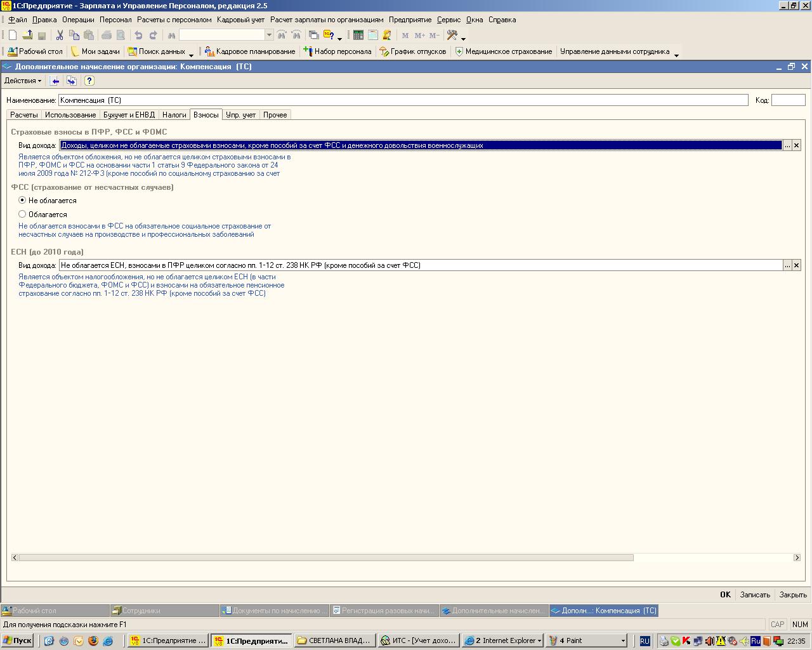
Task: Click the horizontal scrollbar at form bottom
Action: pos(326,557)
